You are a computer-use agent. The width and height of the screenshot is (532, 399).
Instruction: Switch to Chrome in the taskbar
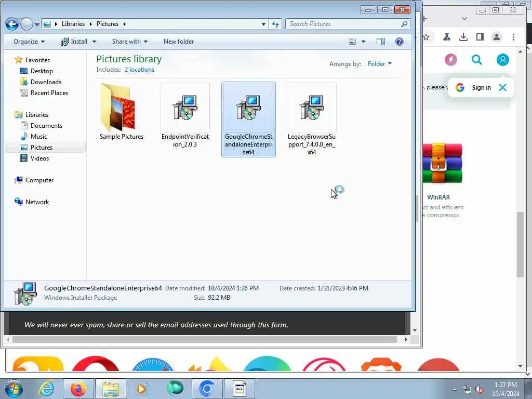(207, 389)
